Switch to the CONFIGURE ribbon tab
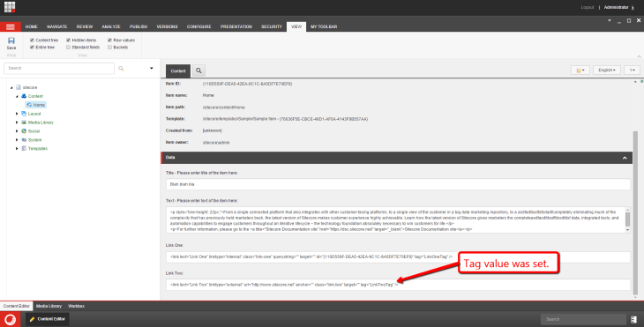 199,26
